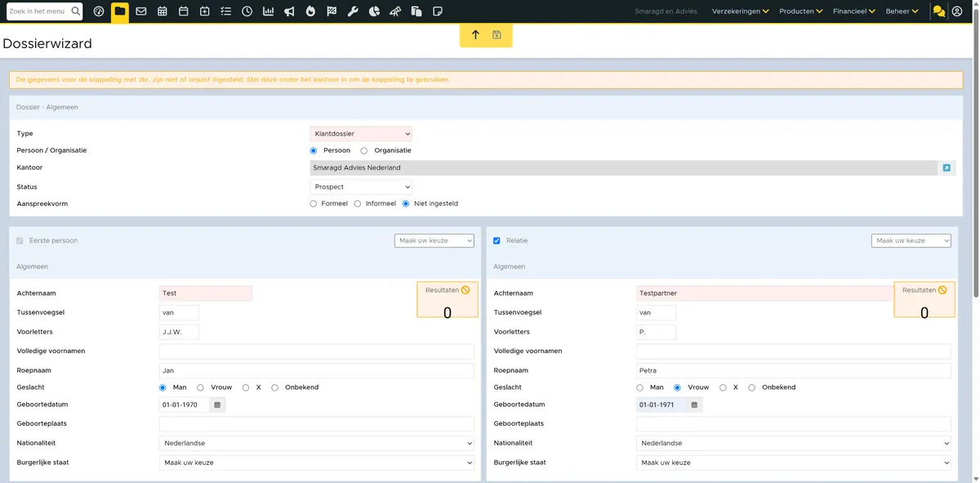Click the save icon next to the arrow
This screenshot has height=483, width=980.
497,35
